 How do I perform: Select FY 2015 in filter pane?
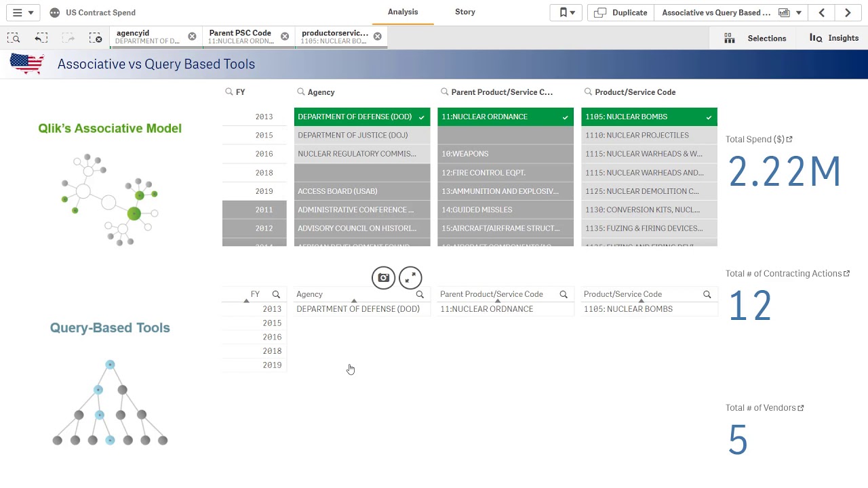254,135
